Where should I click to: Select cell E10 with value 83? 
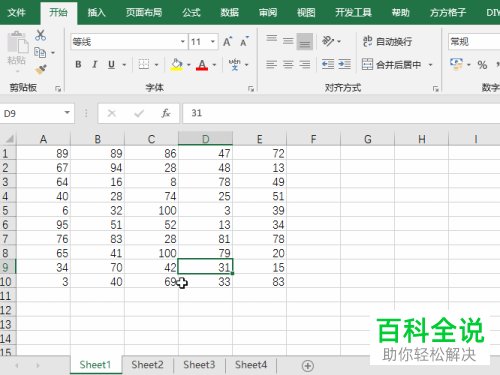coord(259,282)
